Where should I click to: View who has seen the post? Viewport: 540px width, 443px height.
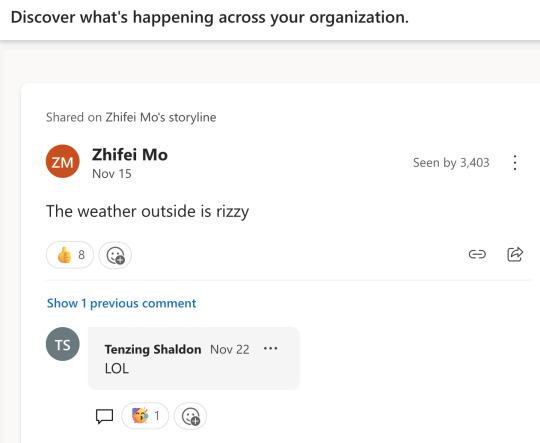click(x=451, y=163)
